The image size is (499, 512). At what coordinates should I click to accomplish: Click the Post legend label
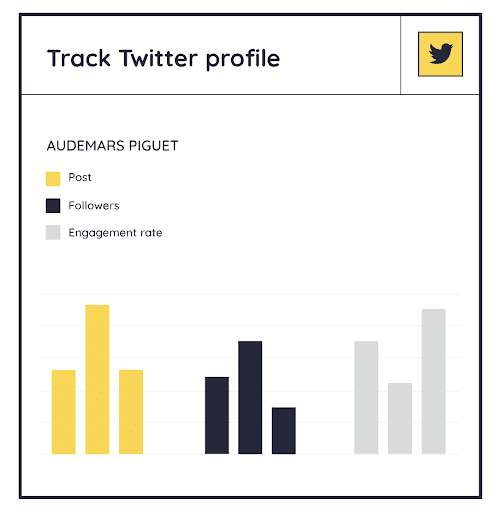80,177
